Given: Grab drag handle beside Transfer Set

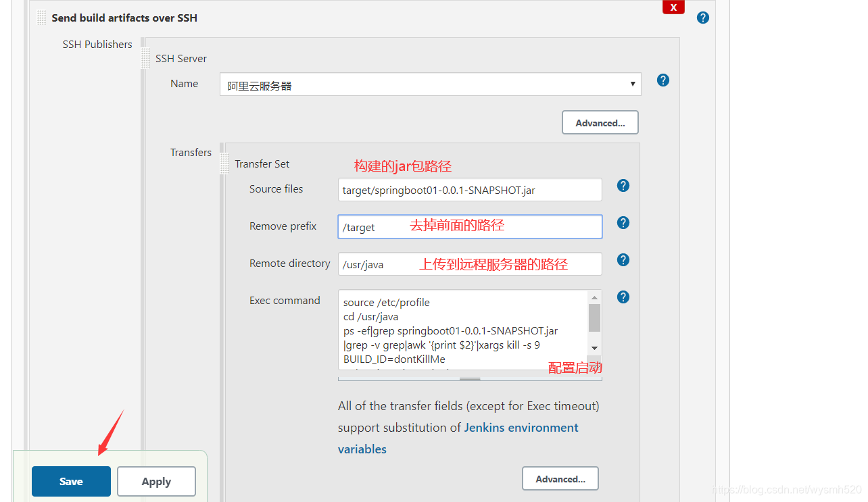Looking at the screenshot, I should point(224,164).
